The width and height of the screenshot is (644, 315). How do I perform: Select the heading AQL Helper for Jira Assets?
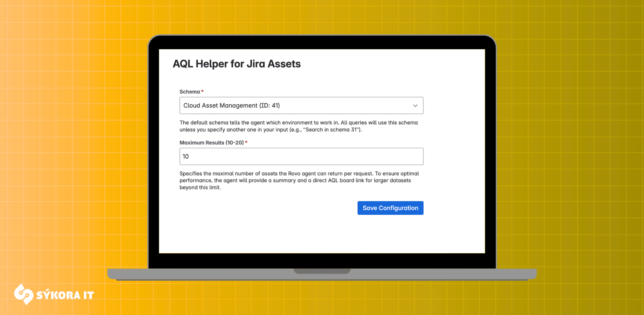pos(237,64)
